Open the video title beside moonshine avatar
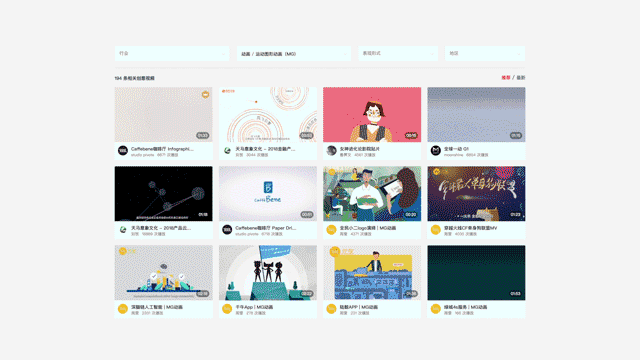This screenshot has height=360, width=640. click(456, 149)
